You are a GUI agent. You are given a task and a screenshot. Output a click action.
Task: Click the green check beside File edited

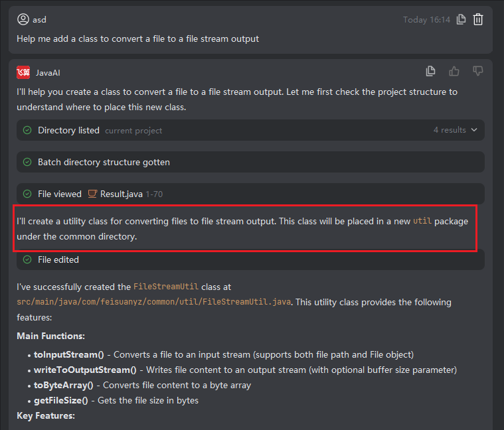(27, 259)
